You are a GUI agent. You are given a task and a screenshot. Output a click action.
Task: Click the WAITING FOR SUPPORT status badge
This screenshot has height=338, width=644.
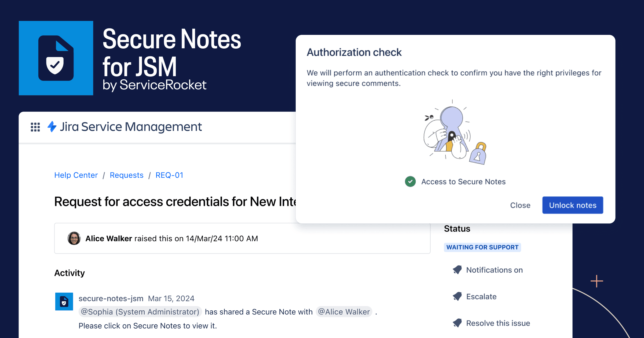[x=482, y=247]
